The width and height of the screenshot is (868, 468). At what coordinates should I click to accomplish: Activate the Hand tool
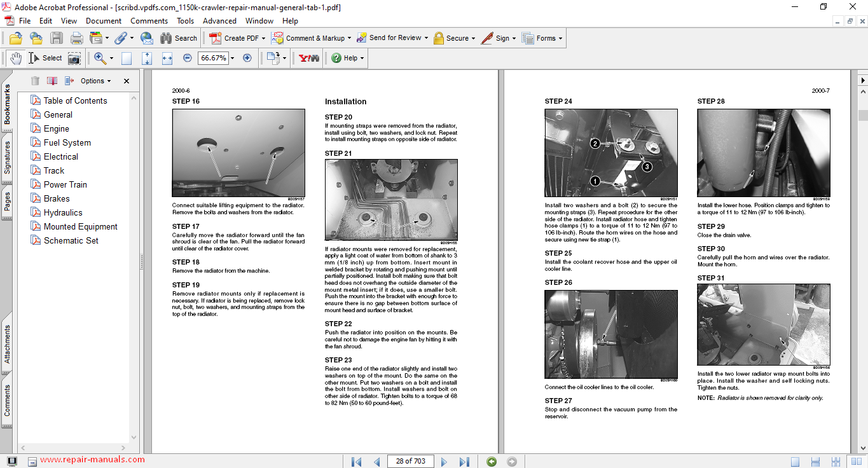[16, 59]
